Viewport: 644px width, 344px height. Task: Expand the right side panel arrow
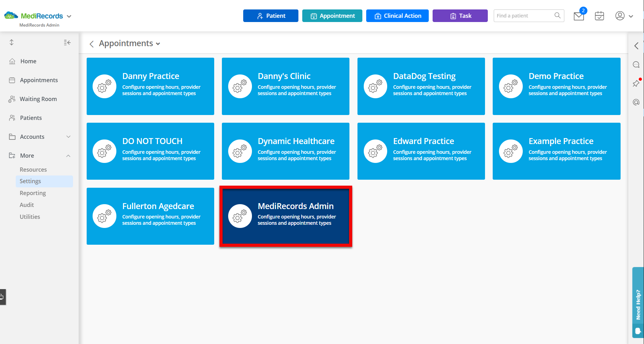[636, 46]
